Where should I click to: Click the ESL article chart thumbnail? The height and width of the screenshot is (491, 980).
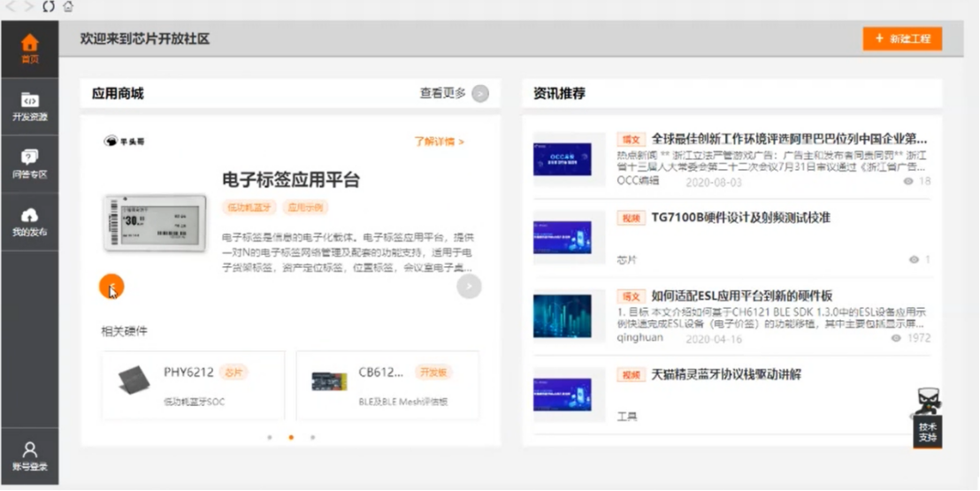[562, 316]
